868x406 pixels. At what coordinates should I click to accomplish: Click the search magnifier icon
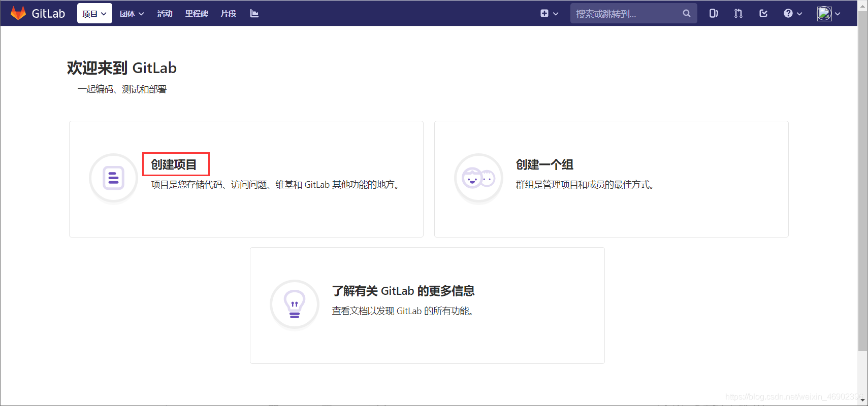pyautogui.click(x=687, y=14)
